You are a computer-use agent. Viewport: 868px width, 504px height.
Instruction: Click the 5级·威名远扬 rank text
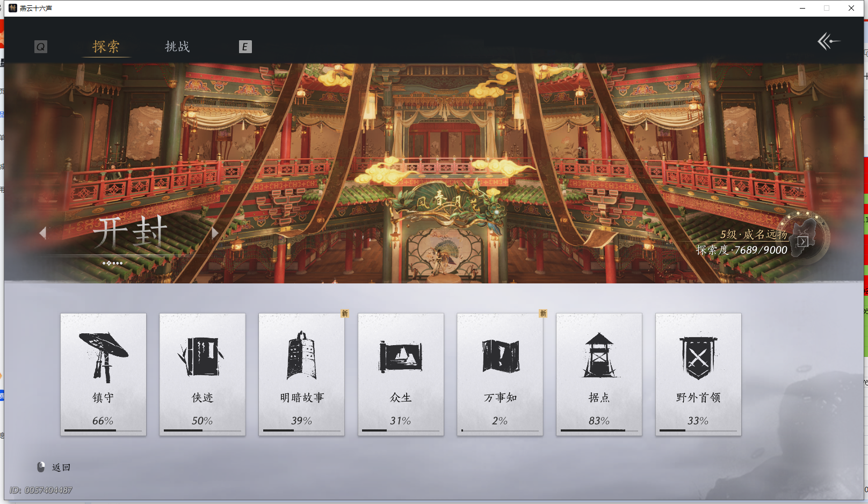click(x=754, y=235)
